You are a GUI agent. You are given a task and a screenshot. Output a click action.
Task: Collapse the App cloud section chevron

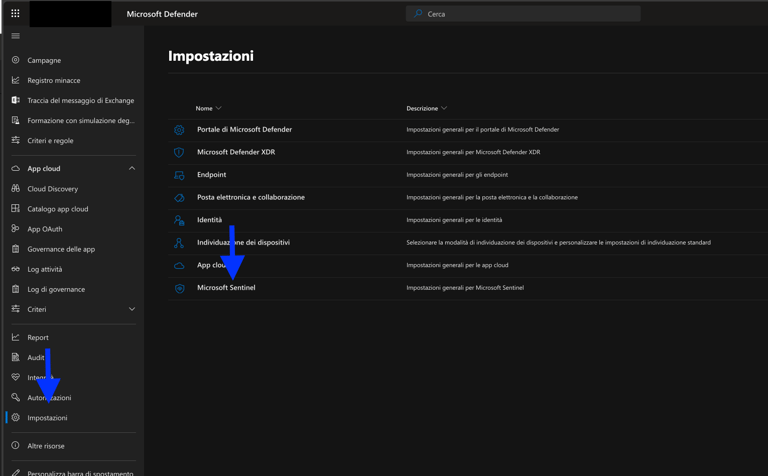pyautogui.click(x=132, y=168)
